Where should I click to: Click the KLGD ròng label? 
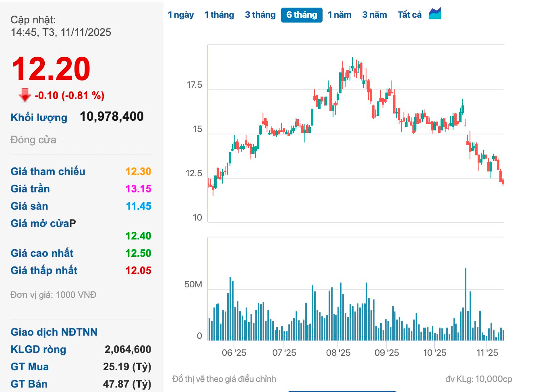click(38, 349)
